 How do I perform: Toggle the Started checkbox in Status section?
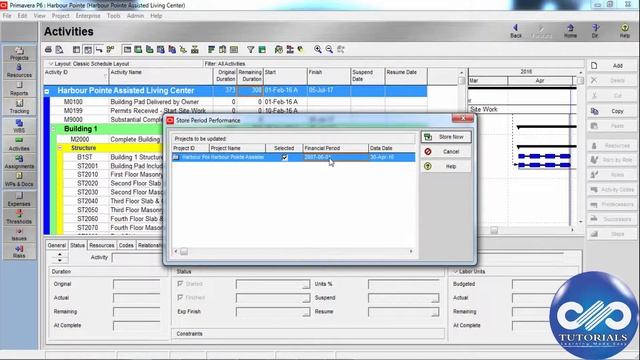tap(180, 283)
